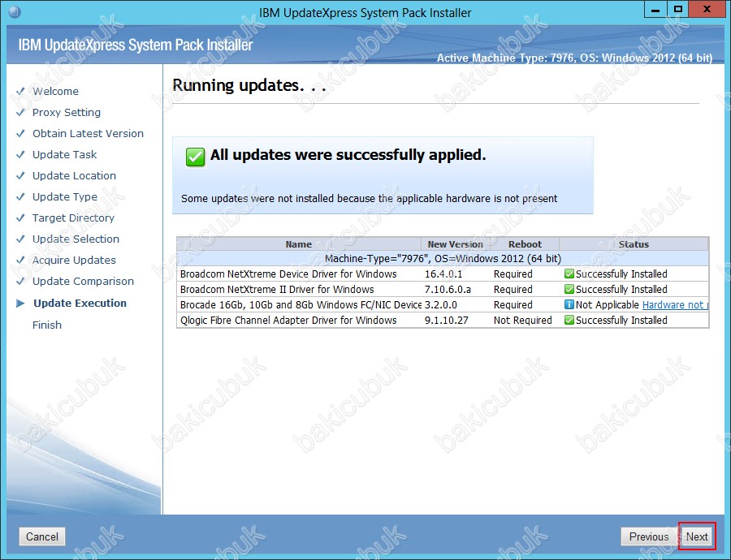
Task: Click the checkmark beside Update Comparison
Action: pos(20,281)
